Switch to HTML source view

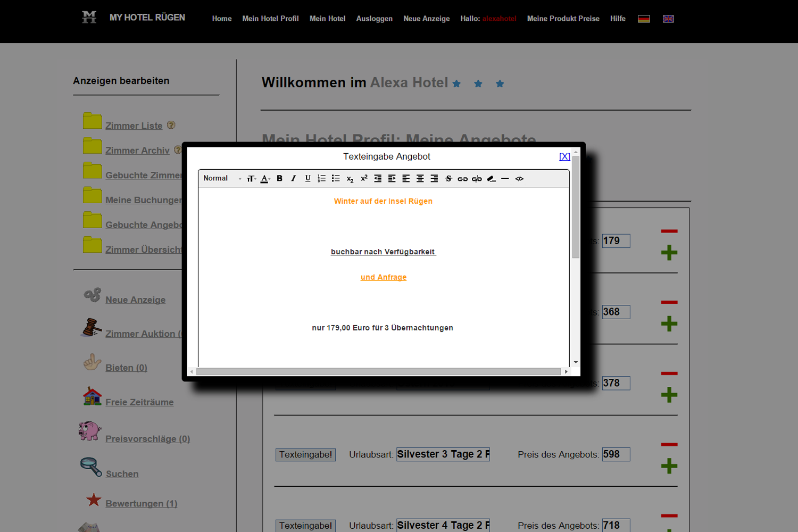pos(519,179)
